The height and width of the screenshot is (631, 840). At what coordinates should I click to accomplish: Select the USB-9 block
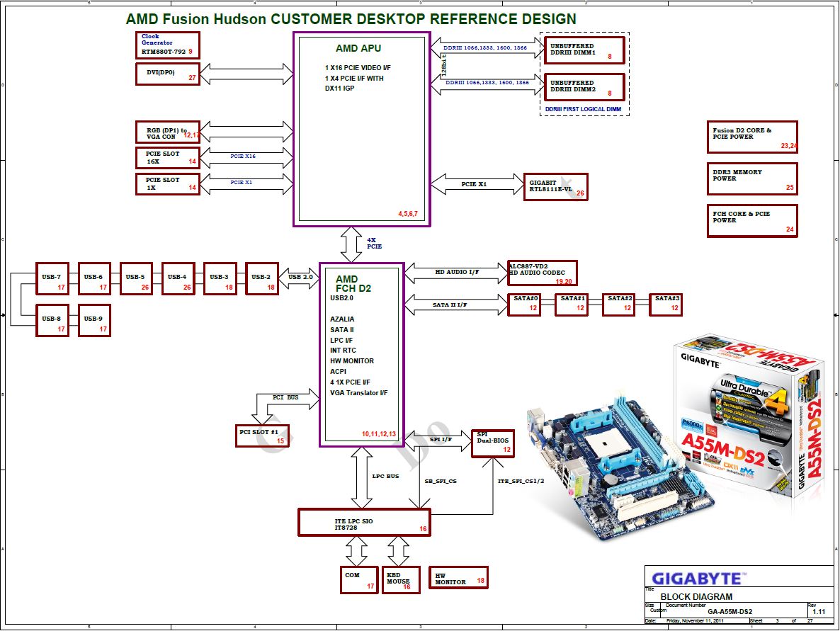click(x=94, y=320)
